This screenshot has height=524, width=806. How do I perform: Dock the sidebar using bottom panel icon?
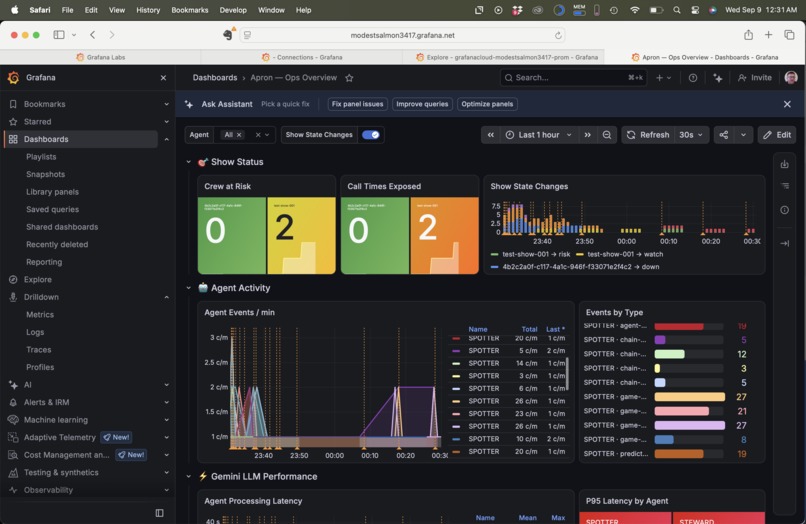click(159, 513)
